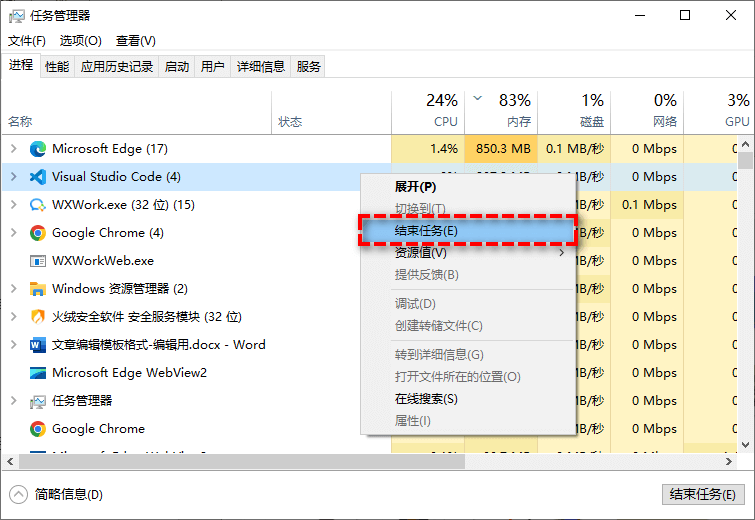Click the horizontal scrollbar thumb
Screen dimensions: 755x520
[242, 461]
